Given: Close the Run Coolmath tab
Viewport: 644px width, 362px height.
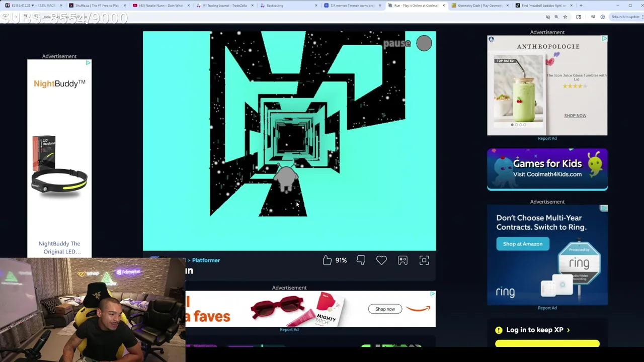Looking at the screenshot, I should point(443,6).
